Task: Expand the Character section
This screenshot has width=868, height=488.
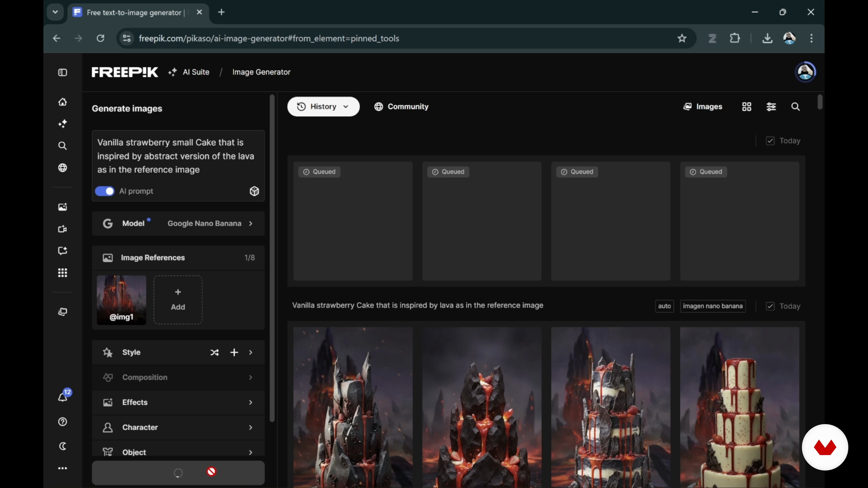Action: [178, 427]
